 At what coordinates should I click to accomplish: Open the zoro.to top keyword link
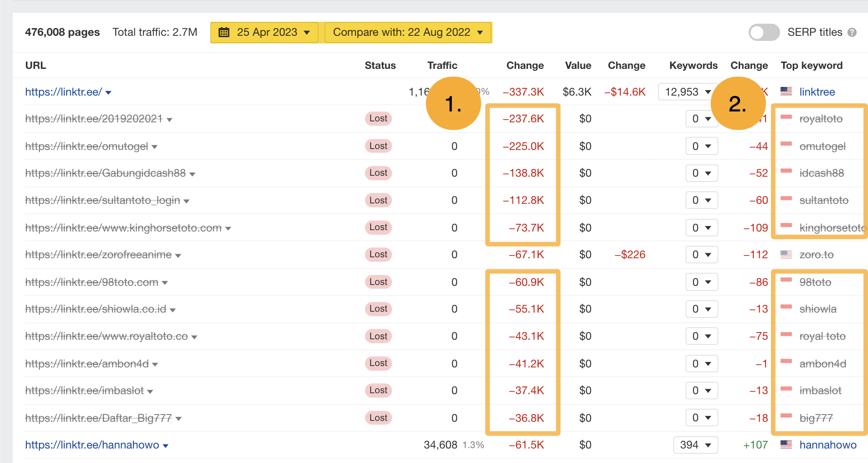click(816, 255)
